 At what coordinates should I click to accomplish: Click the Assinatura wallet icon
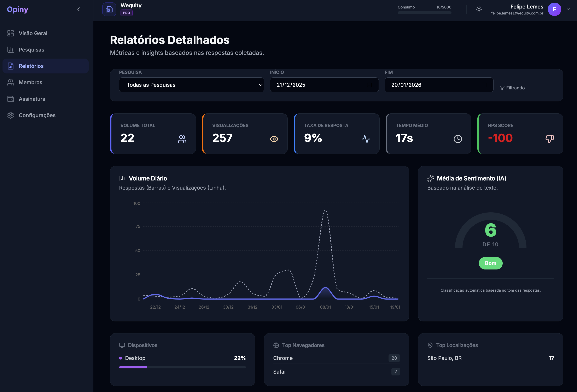10,99
